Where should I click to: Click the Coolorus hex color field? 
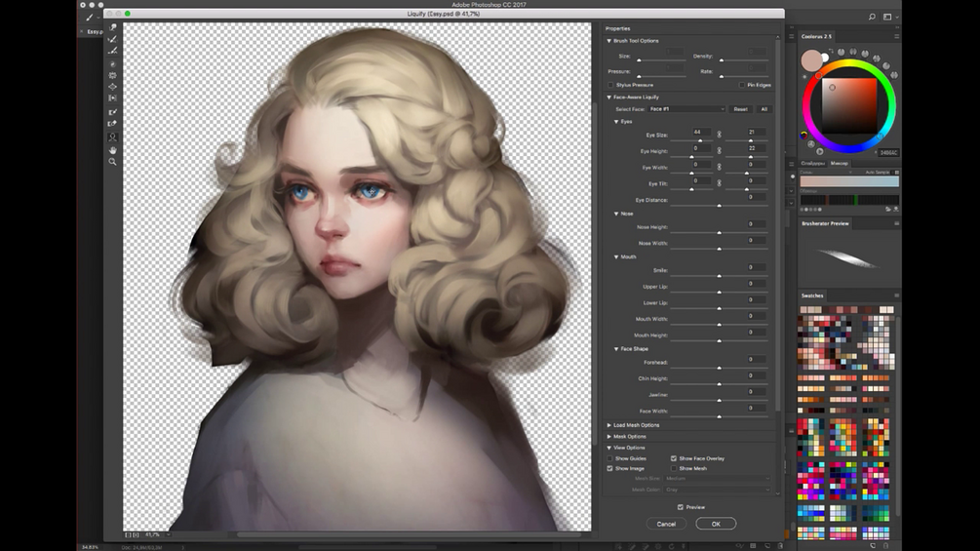tap(888, 152)
